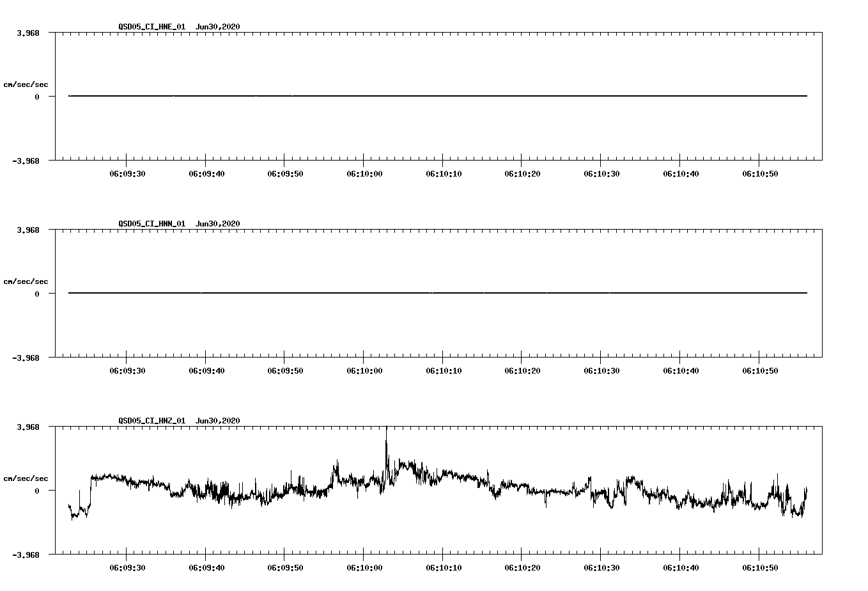Click the 06:10:10 label on the HNZ plot
Image resolution: width=868 pixels, height=591 pixels.
point(444,568)
